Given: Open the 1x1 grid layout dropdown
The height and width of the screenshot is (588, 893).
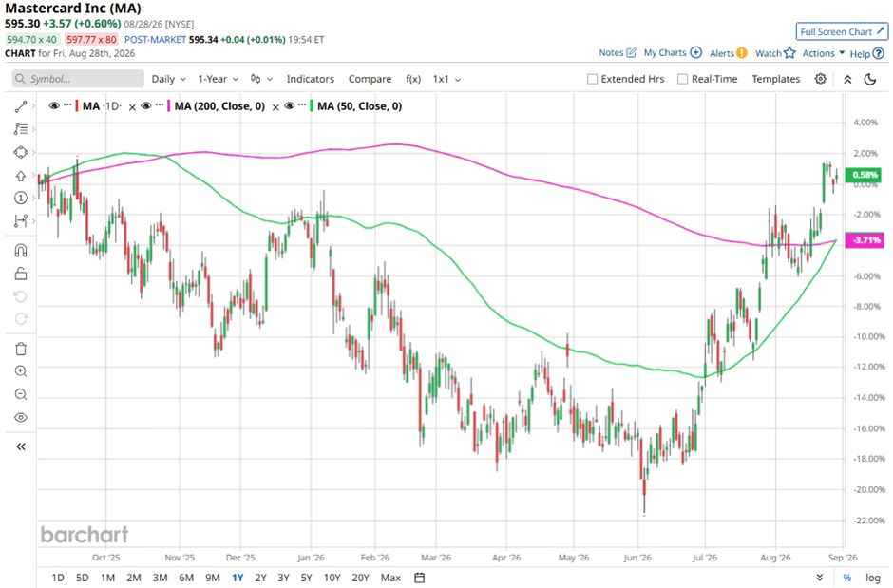Looking at the screenshot, I should (x=446, y=79).
